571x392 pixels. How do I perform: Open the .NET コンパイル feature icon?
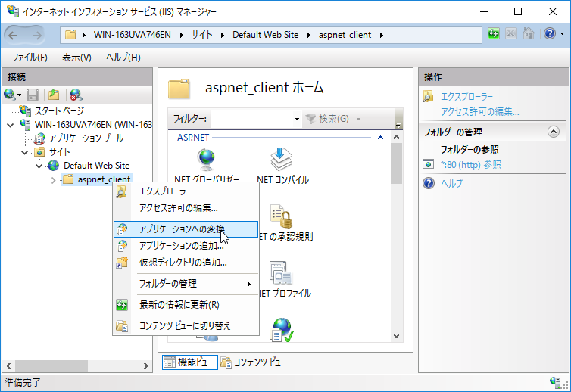[282, 159]
